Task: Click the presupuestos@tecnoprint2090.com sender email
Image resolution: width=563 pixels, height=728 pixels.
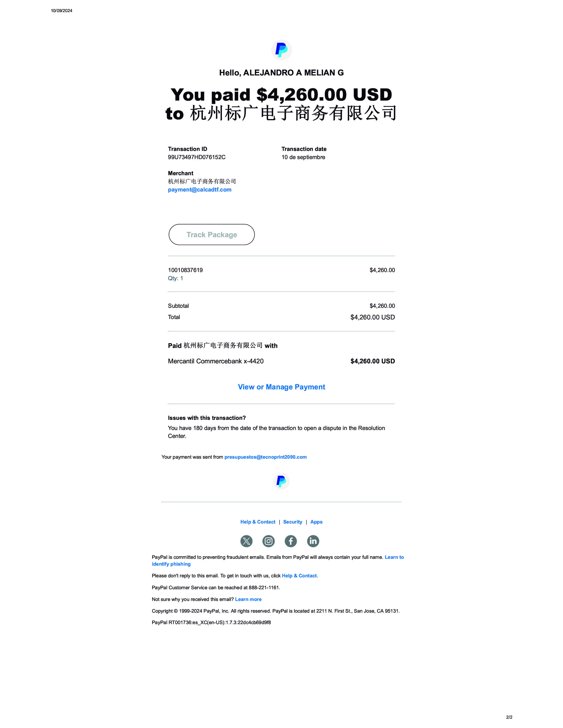Action: click(x=265, y=457)
